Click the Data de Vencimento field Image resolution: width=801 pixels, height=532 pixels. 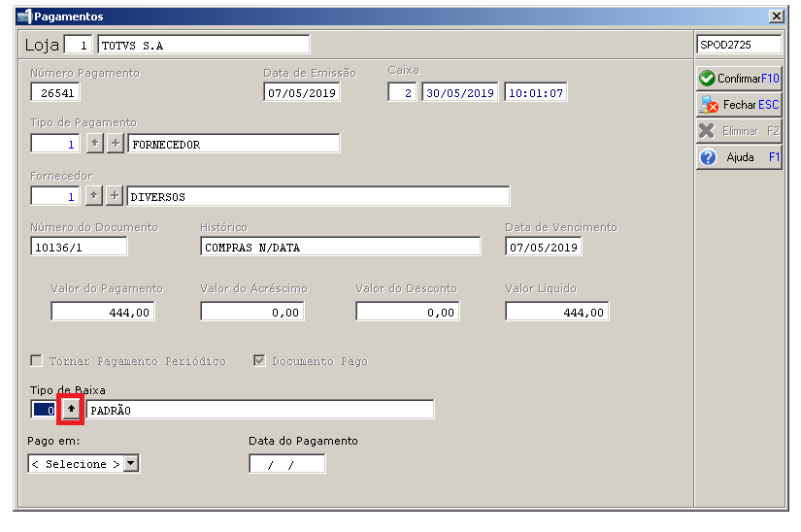(544, 247)
